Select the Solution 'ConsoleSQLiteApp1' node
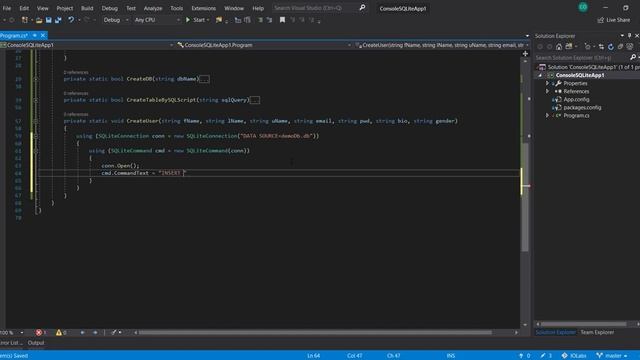This screenshot has width=640, height=360. pos(589,67)
